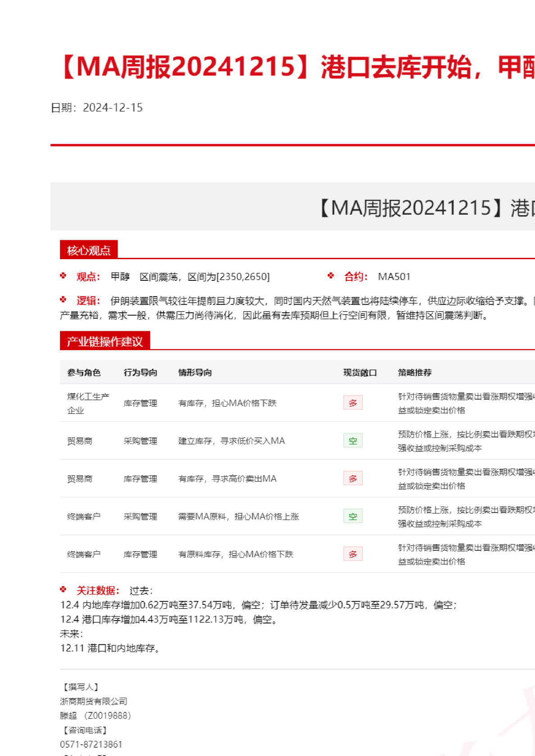Image resolution: width=535 pixels, height=756 pixels.
Task: Click the 行为导向 column header
Action: click(x=141, y=373)
